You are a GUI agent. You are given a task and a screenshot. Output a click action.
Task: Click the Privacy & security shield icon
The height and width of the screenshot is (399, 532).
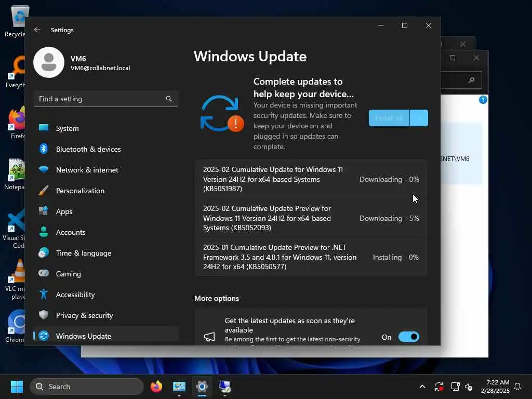click(x=44, y=315)
